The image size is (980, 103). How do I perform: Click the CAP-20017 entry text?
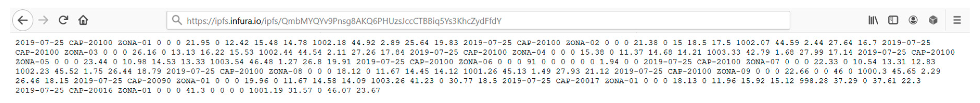578,81
